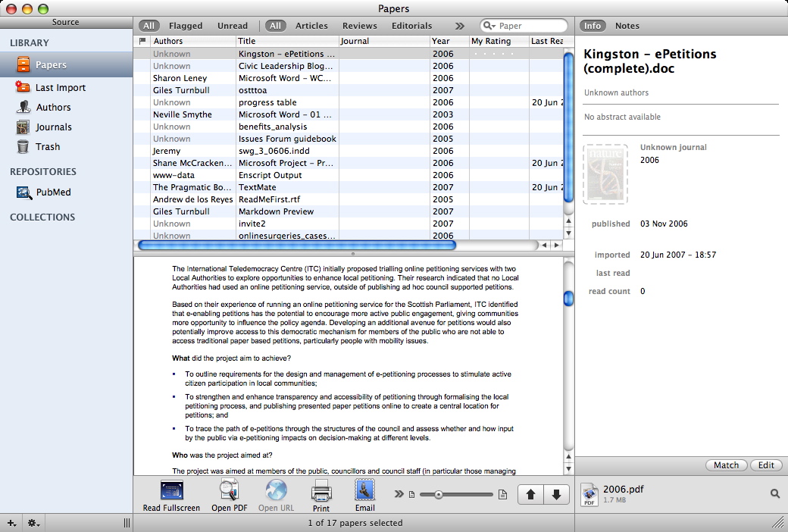788x532 pixels.
Task: Click the preview pane scrollbar thumb
Action: click(x=568, y=298)
